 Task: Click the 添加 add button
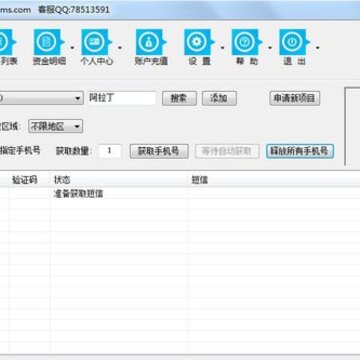(219, 98)
